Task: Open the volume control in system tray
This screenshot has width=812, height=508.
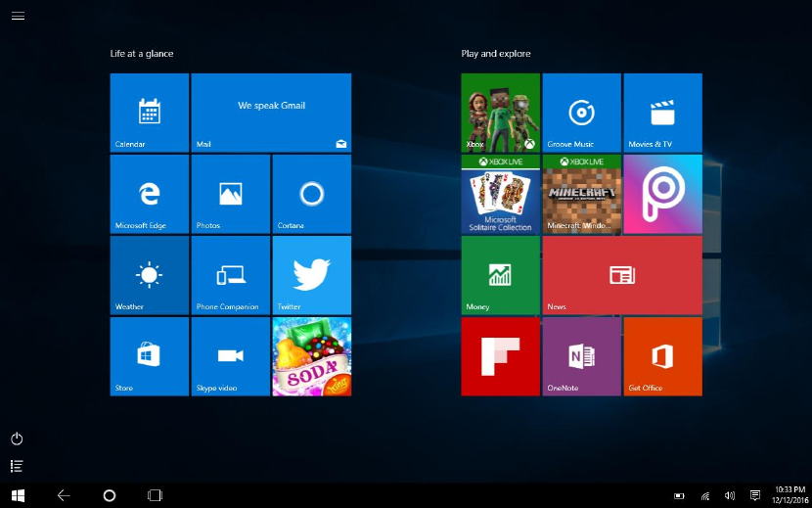Action: click(729, 495)
